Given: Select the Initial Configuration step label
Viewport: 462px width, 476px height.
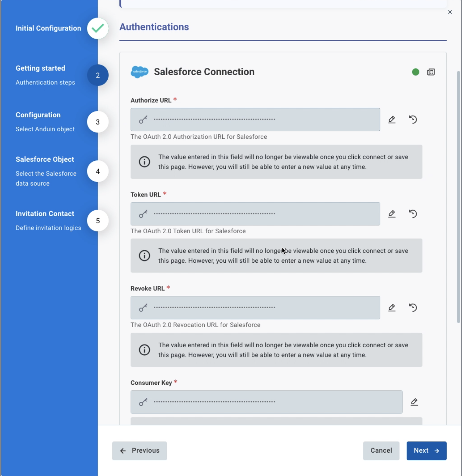Looking at the screenshot, I should coord(48,28).
